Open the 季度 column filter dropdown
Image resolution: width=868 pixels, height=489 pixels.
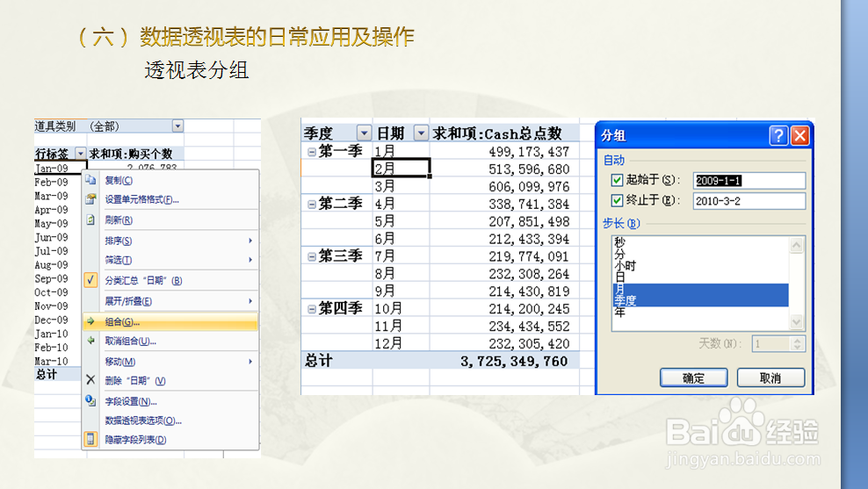pos(362,133)
